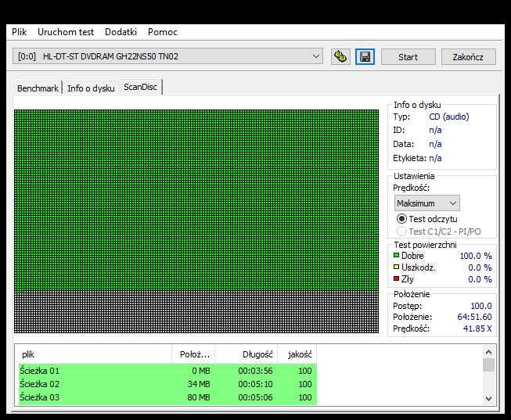
Task: Click the 00:05:10 length value
Action: [255, 384]
